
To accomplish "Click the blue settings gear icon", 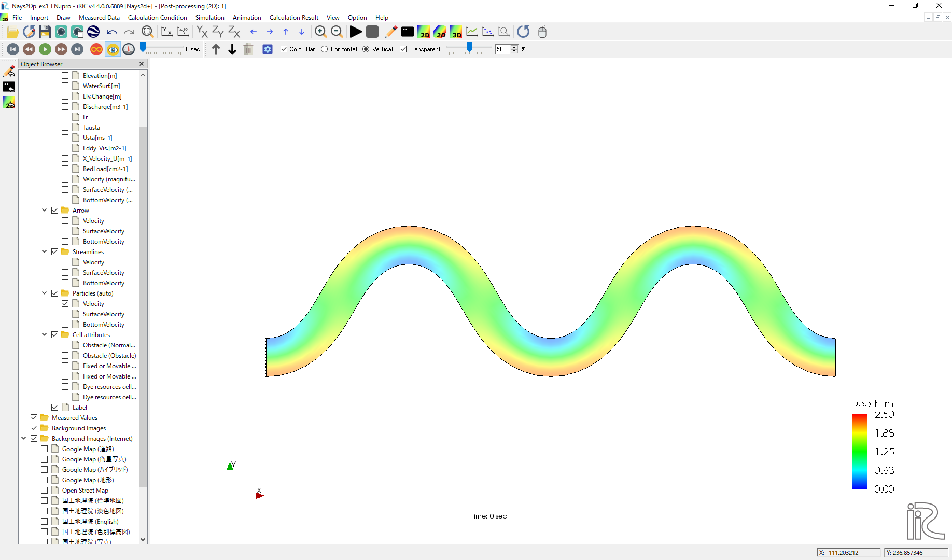I will [x=268, y=49].
